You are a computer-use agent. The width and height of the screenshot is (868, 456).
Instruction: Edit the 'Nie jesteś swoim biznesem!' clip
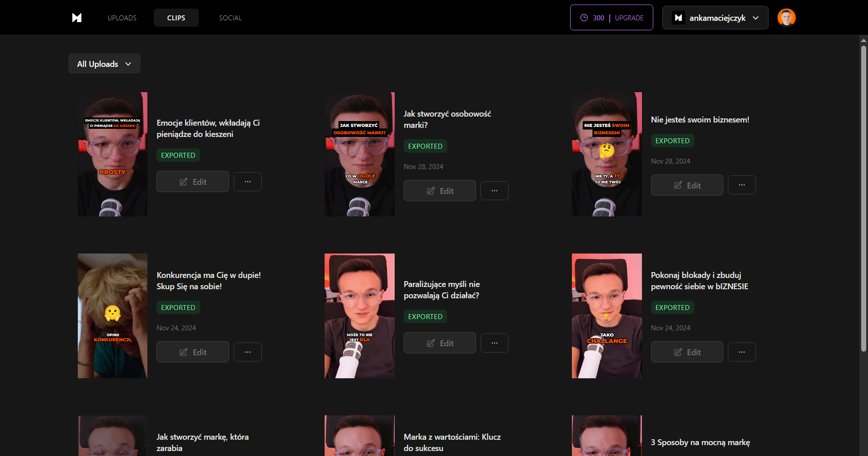[687, 185]
